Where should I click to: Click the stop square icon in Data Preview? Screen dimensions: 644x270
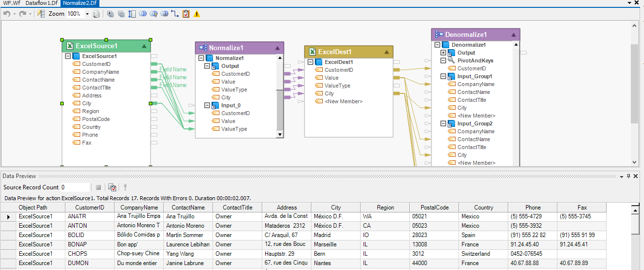pyautogui.click(x=98, y=187)
